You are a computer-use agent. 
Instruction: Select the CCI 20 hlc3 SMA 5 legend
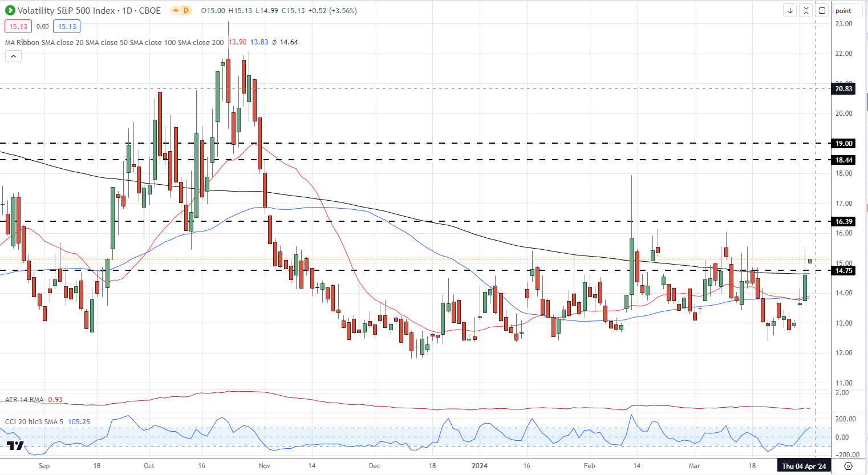coord(34,422)
